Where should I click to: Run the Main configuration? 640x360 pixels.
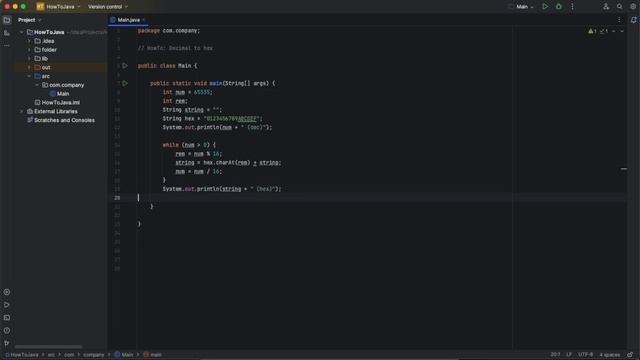tap(545, 7)
